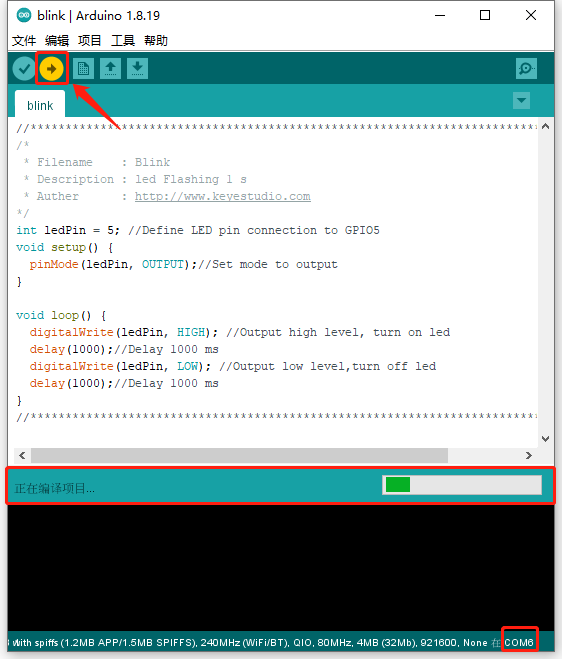Create a new sketch with New icon
Image resolution: width=562 pixels, height=659 pixels.
pos(83,69)
